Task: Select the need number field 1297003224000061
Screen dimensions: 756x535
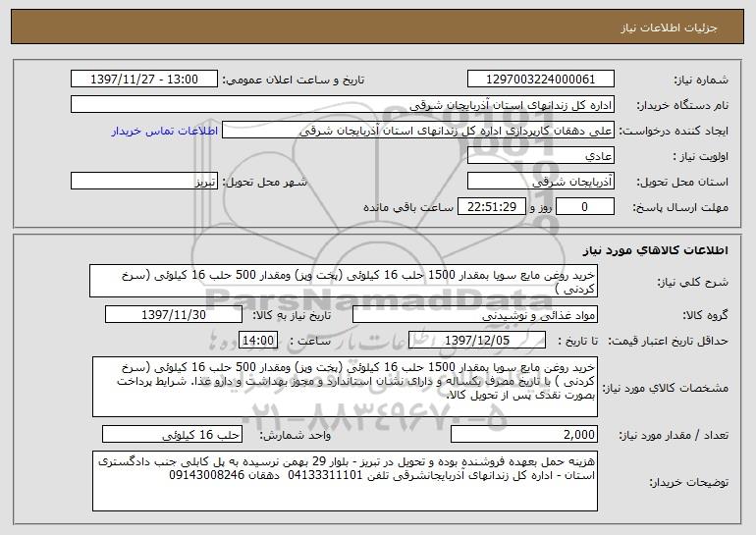Action: coord(540,80)
